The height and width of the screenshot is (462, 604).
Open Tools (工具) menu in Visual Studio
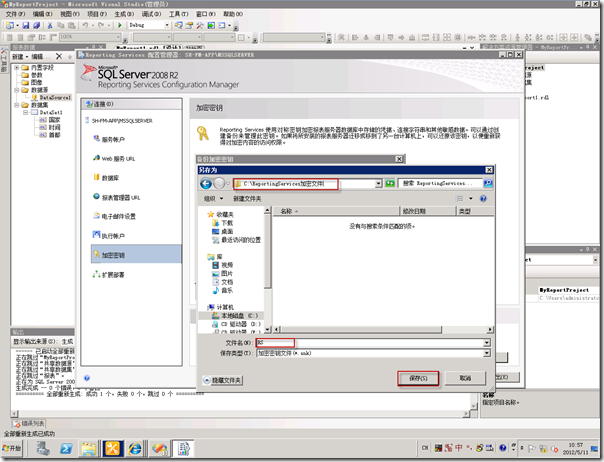[x=178, y=14]
